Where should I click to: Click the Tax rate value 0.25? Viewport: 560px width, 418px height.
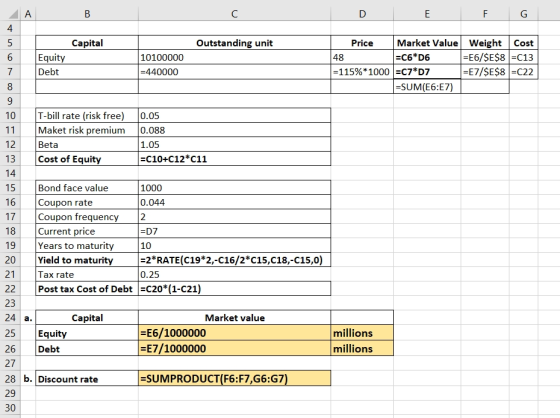point(234,274)
